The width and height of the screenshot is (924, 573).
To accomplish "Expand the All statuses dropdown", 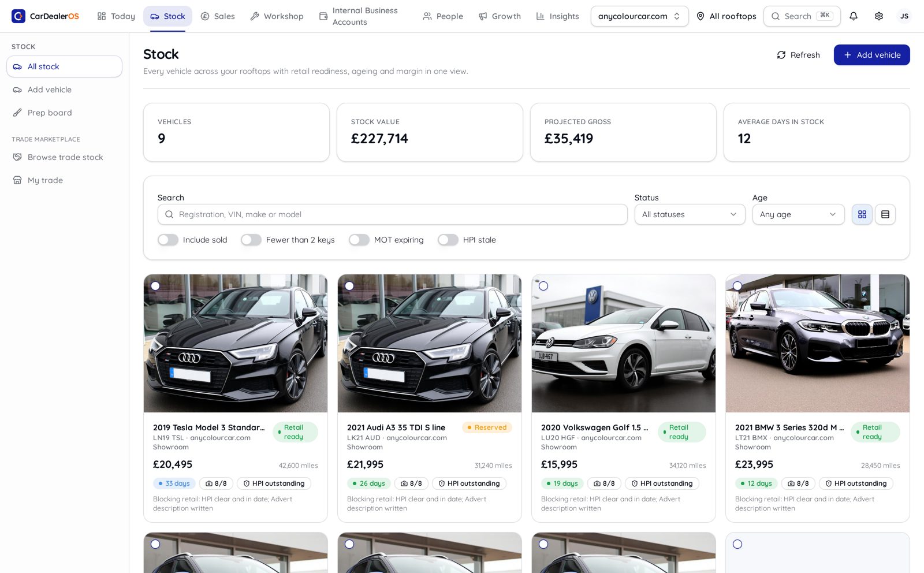I will [690, 214].
